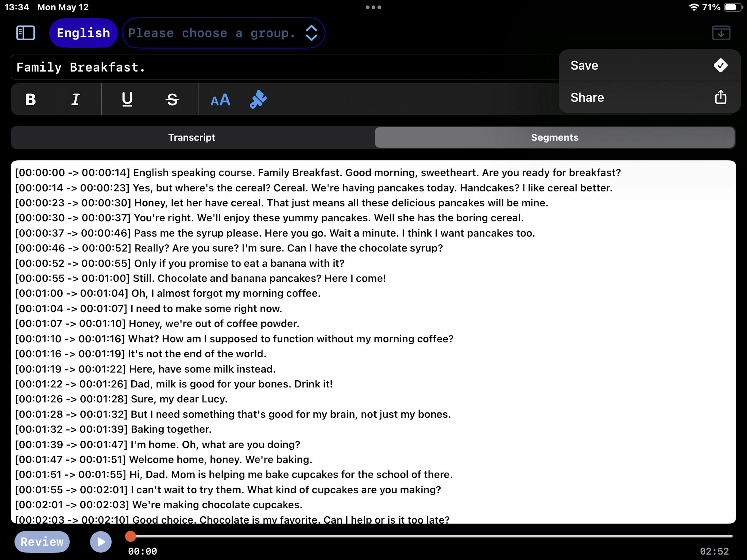Click the download tray icon
Image resolution: width=747 pixels, height=560 pixels.
721,33
